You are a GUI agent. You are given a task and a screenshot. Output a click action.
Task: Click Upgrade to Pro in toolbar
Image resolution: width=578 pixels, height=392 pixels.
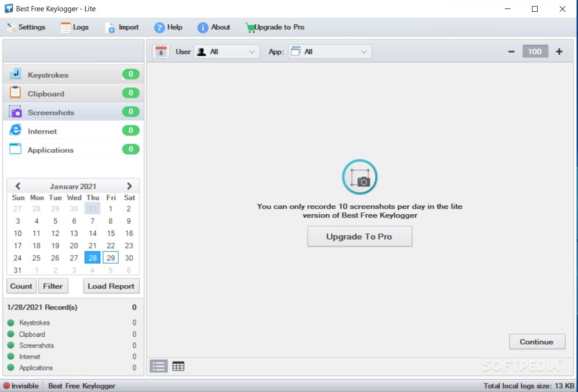275,27
